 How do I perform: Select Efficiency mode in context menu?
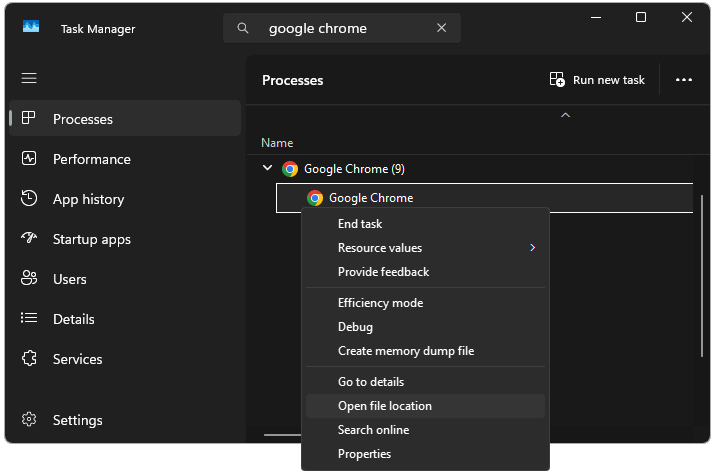[425, 303]
